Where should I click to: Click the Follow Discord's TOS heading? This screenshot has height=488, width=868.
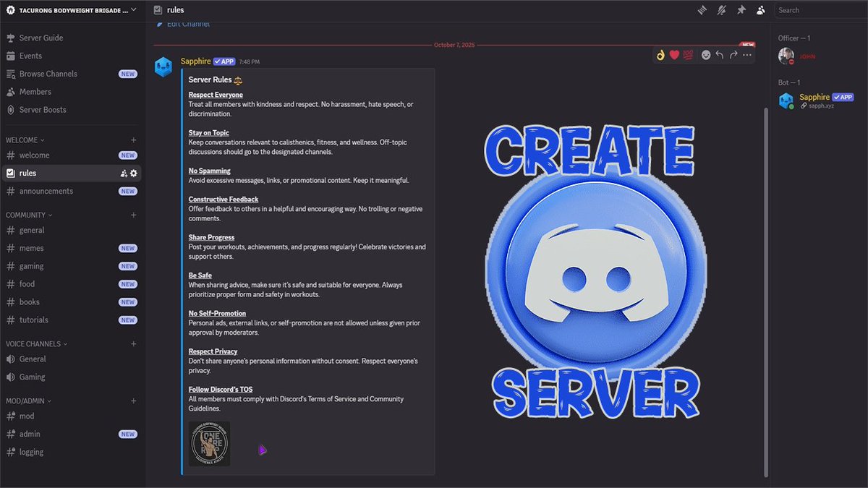221,390
